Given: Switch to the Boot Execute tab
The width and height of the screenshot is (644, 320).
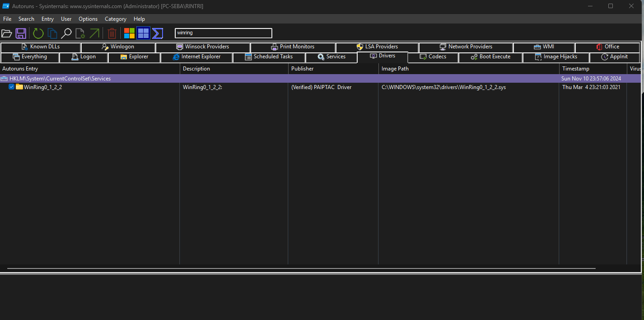Looking at the screenshot, I should tap(490, 57).
